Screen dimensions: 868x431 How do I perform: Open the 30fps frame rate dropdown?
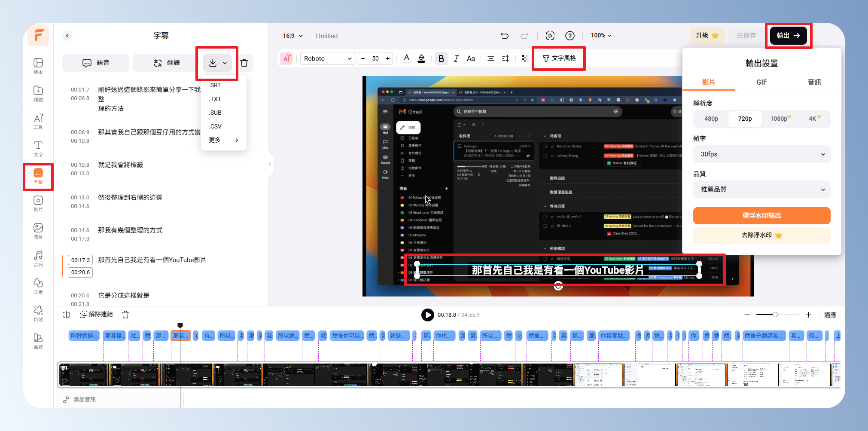[x=761, y=154]
